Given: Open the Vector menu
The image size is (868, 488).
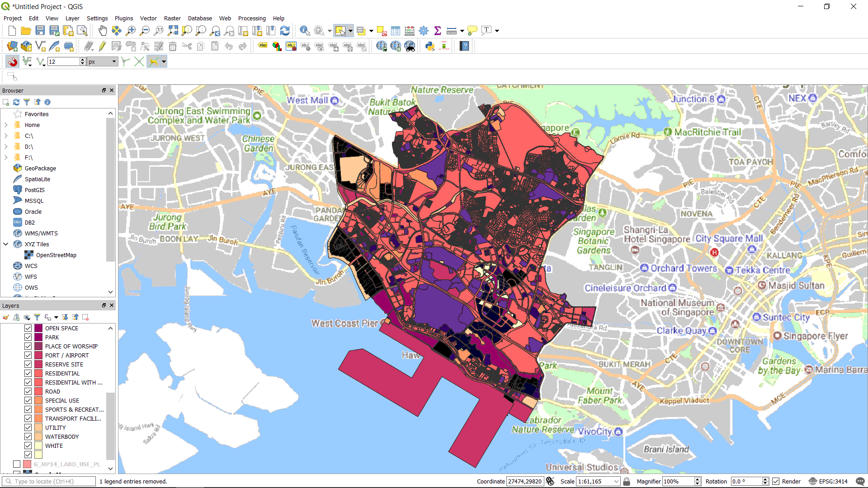Looking at the screenshot, I should [148, 19].
